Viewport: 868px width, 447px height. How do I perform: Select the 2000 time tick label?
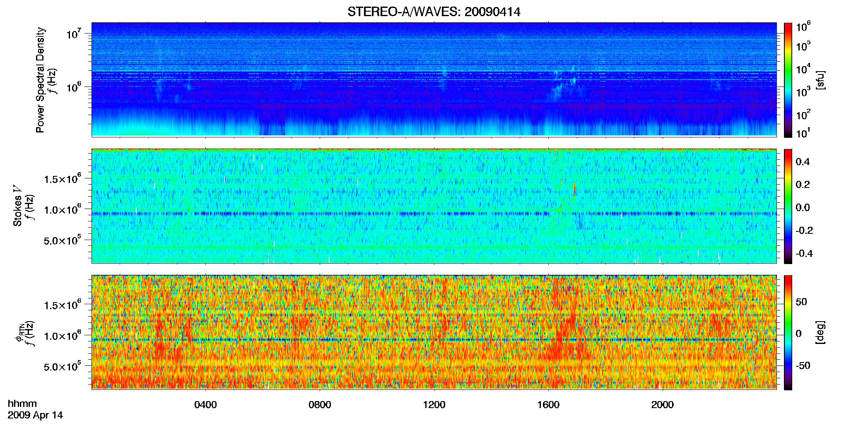(x=663, y=405)
